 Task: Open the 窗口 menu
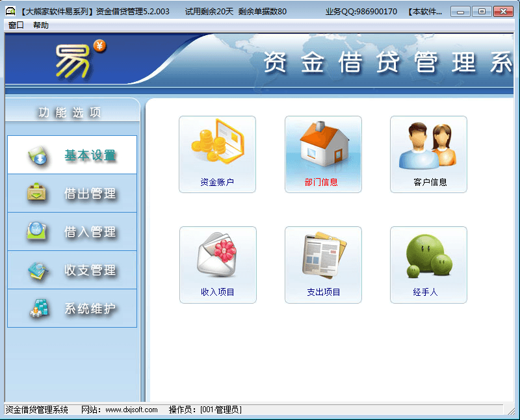tap(16, 25)
